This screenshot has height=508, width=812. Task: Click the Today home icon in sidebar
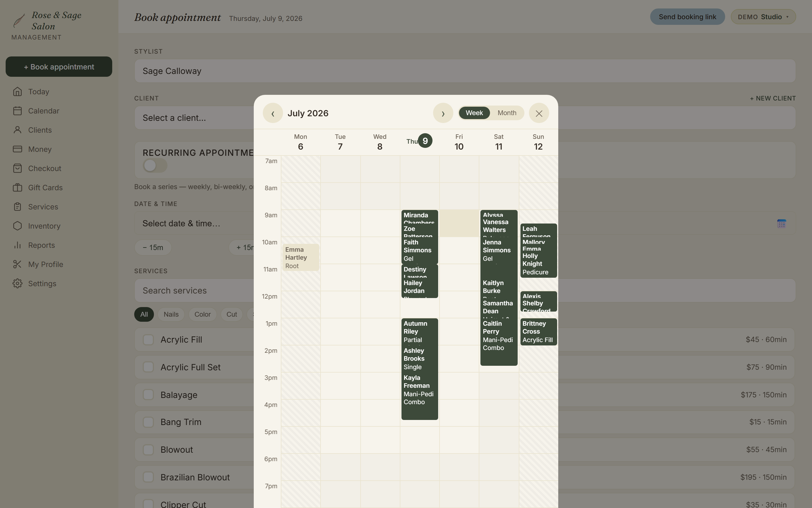17,91
